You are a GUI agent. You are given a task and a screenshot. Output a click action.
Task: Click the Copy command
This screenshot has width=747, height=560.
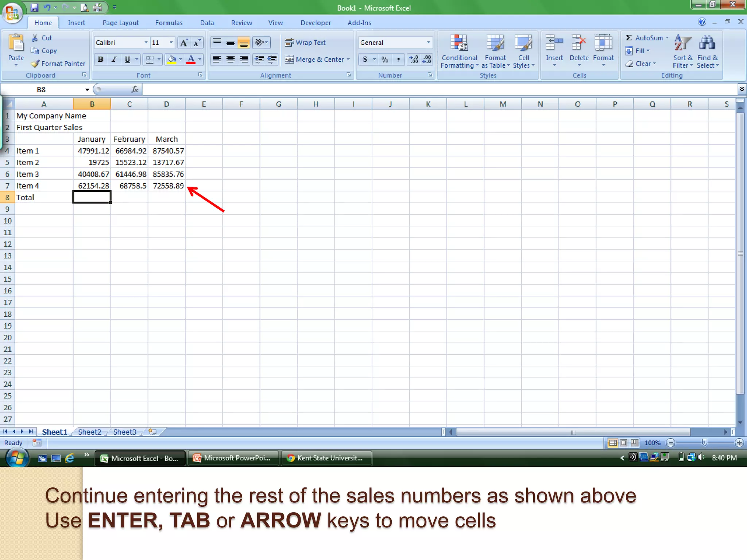point(44,51)
